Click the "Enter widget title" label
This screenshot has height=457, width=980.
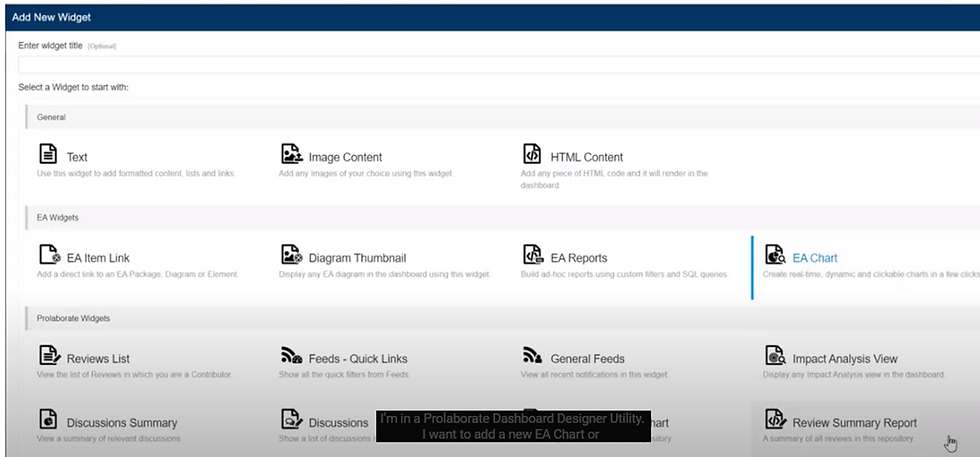pyautogui.click(x=51, y=46)
